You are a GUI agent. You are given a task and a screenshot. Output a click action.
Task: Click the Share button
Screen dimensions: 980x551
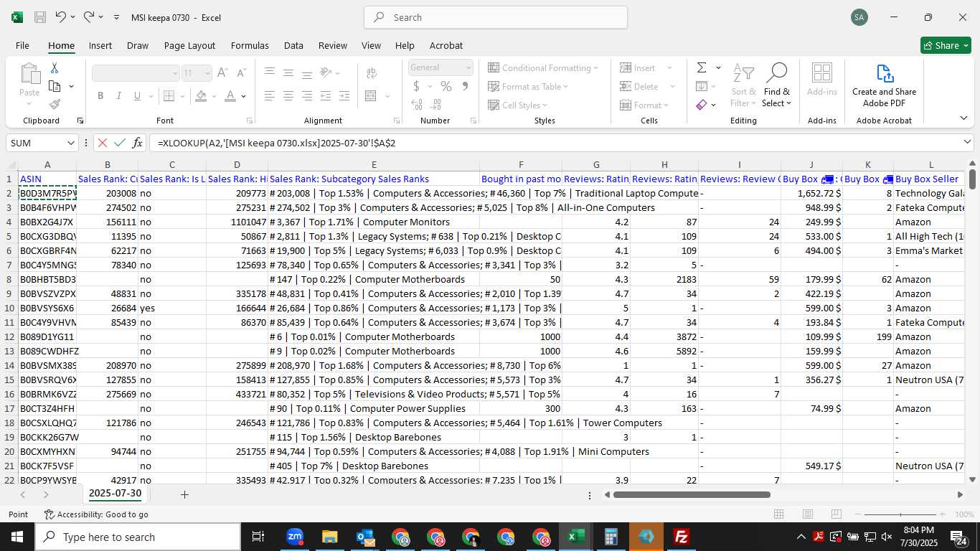[946, 45]
